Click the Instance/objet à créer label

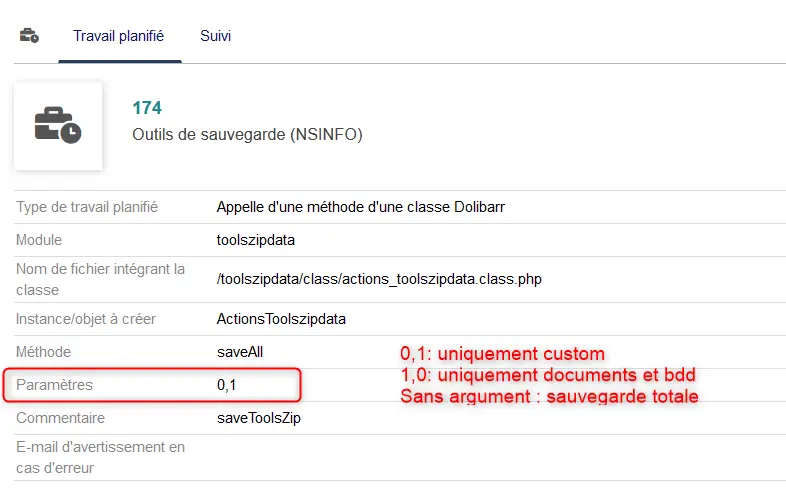(x=86, y=319)
